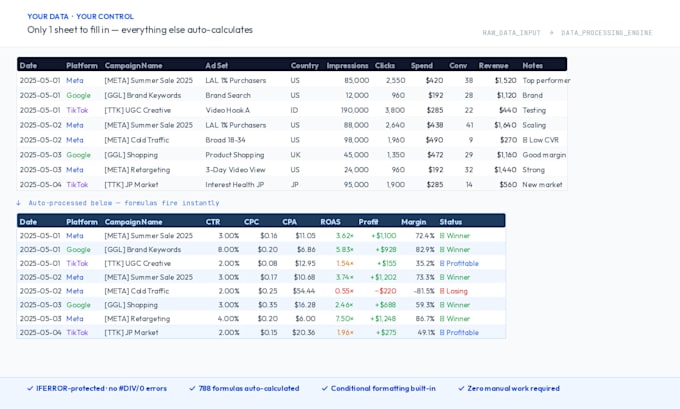Viewport: 680px width, 409px height.
Task: Click the RAW_DATA_INPUT label
Action: pos(511,33)
